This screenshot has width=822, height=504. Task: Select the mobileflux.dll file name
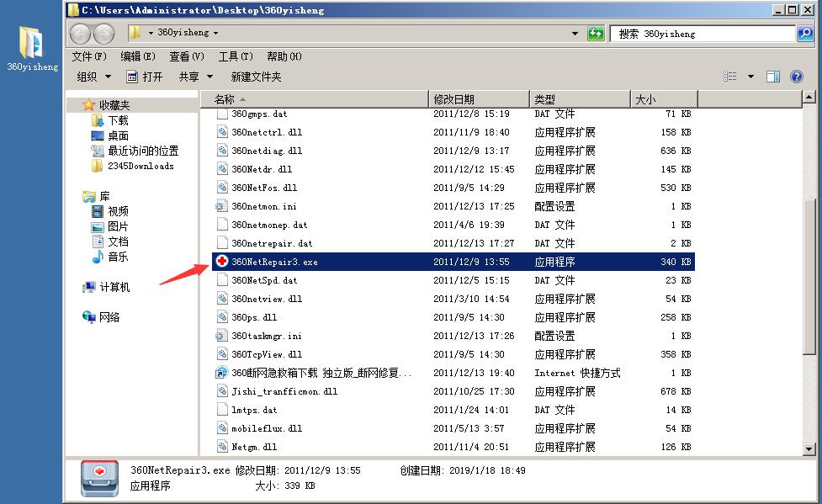267,428
